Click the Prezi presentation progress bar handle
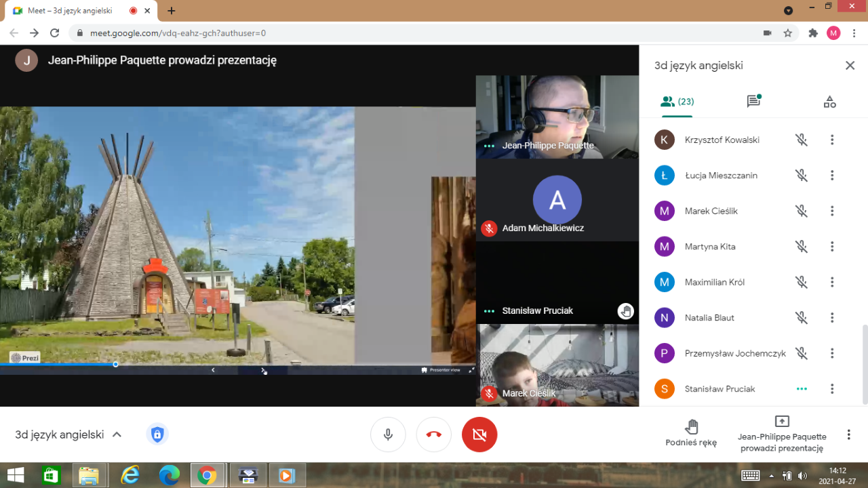 pyautogui.click(x=116, y=365)
